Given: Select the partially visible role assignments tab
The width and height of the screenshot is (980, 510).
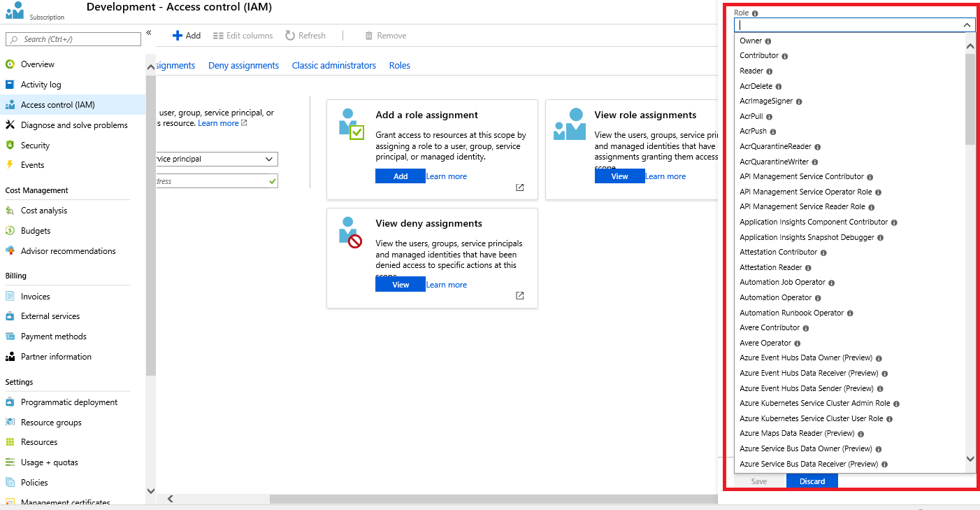Looking at the screenshot, I should 175,66.
